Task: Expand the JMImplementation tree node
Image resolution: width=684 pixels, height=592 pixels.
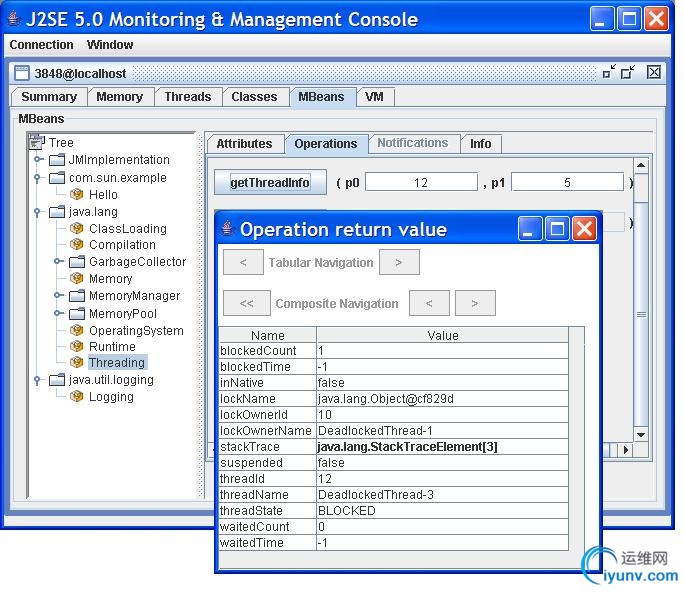Action: (39, 159)
